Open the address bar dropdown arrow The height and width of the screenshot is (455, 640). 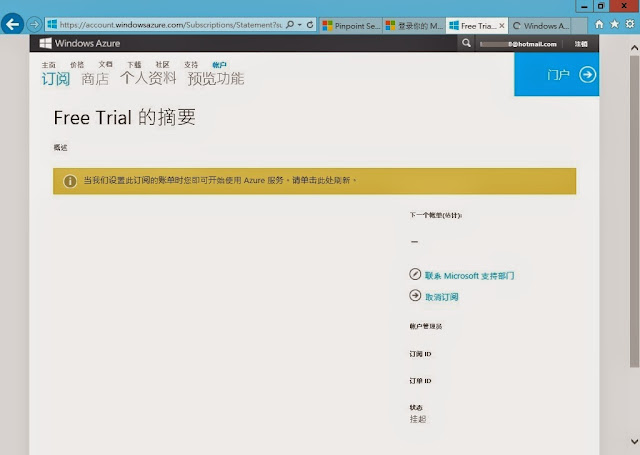tap(300, 25)
